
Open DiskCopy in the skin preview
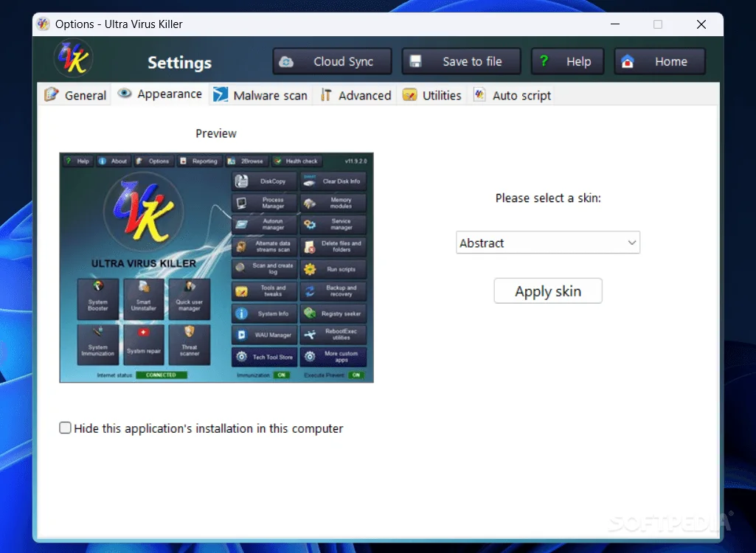(x=263, y=181)
